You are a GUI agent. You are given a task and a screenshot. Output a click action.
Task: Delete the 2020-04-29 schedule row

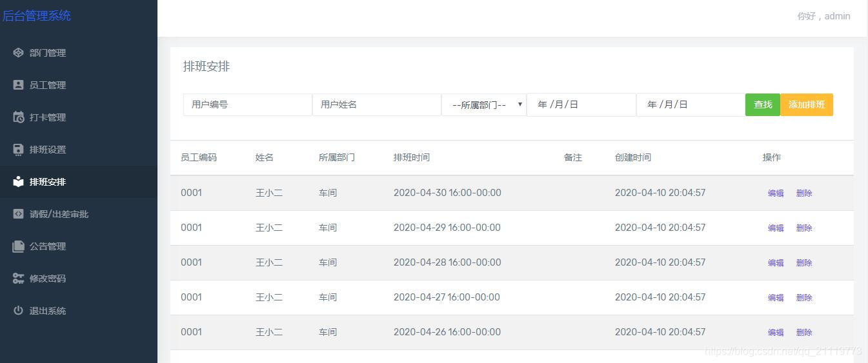click(x=804, y=228)
